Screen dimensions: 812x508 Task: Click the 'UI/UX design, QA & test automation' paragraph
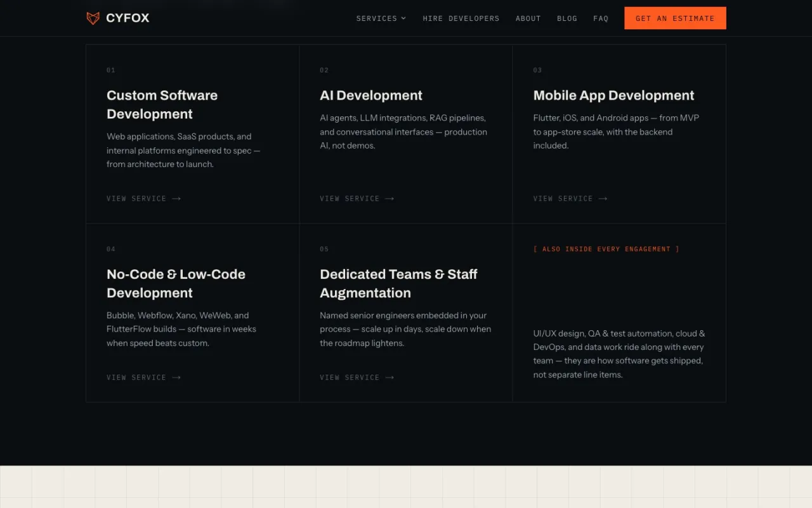click(x=619, y=354)
